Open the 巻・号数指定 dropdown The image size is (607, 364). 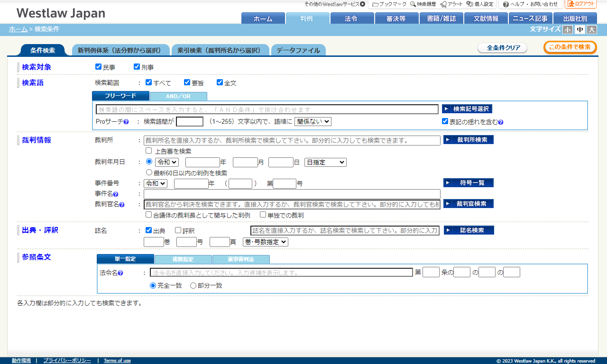266,242
